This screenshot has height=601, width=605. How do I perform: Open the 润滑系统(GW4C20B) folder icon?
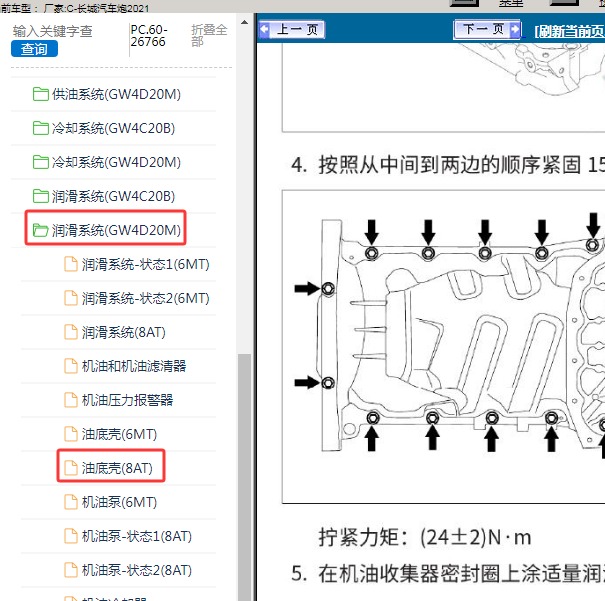click(x=41, y=196)
